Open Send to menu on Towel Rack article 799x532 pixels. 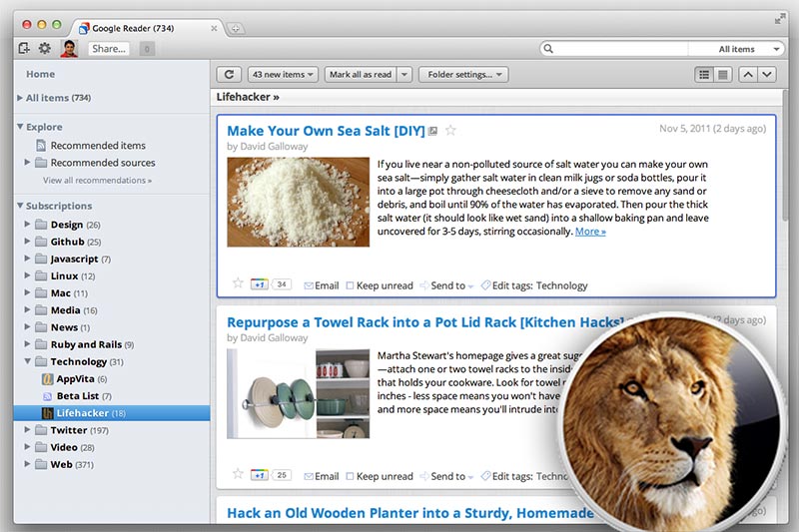click(446, 476)
